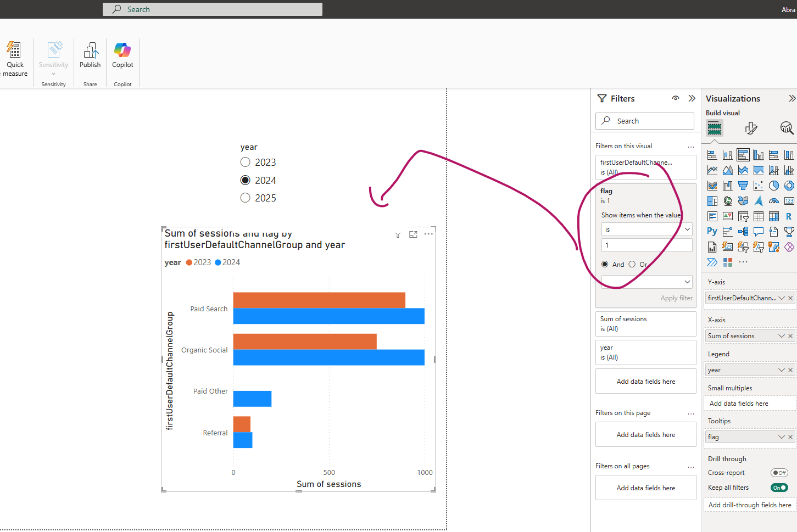This screenshot has width=797, height=532.
Task: Click the orange 2023 legend marker
Action: click(189, 262)
